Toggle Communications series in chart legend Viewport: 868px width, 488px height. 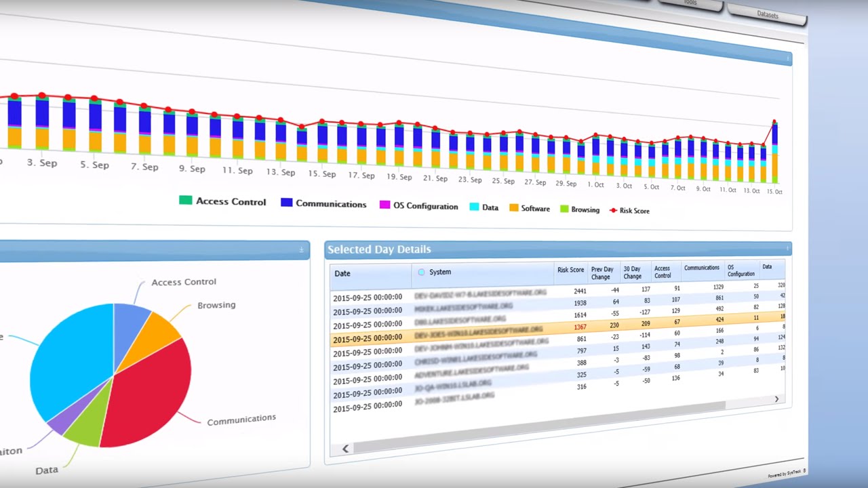tap(323, 203)
